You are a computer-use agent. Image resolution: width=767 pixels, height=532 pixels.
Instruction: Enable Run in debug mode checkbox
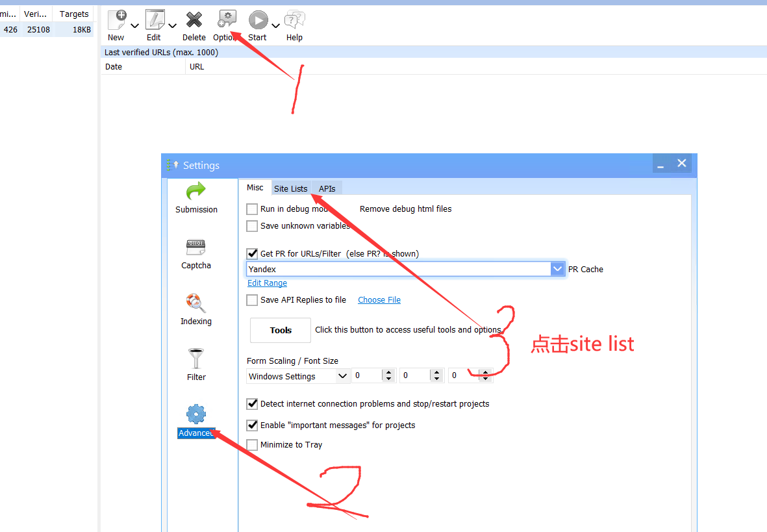point(252,209)
